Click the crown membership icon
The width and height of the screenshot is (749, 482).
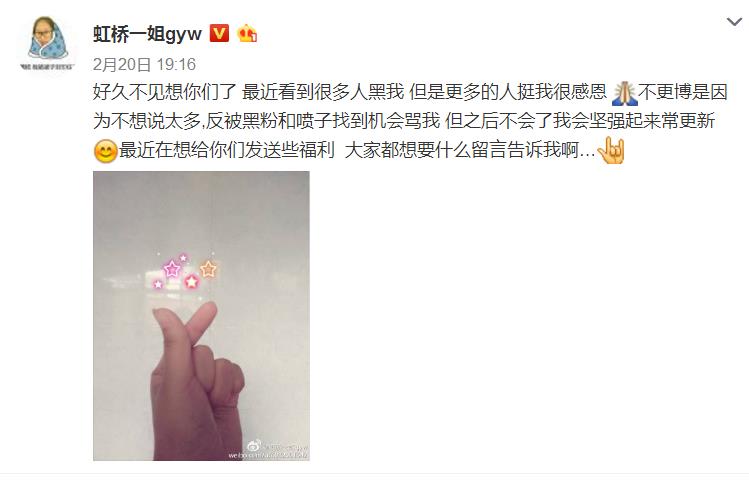coord(247,33)
